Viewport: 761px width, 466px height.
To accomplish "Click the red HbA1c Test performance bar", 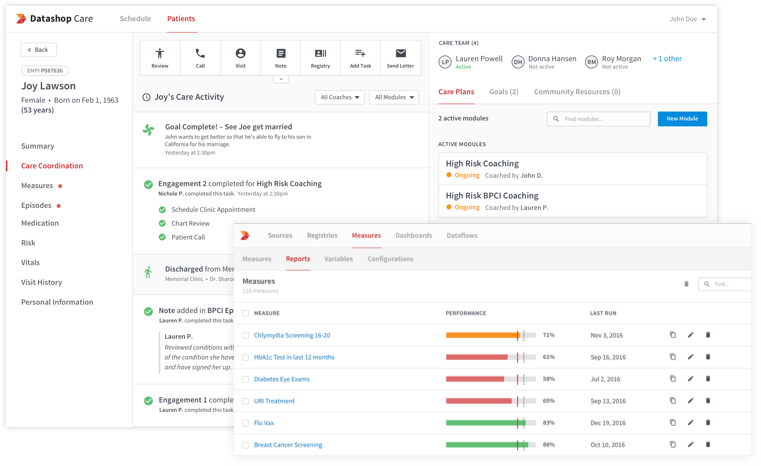I will pyautogui.click(x=477, y=357).
